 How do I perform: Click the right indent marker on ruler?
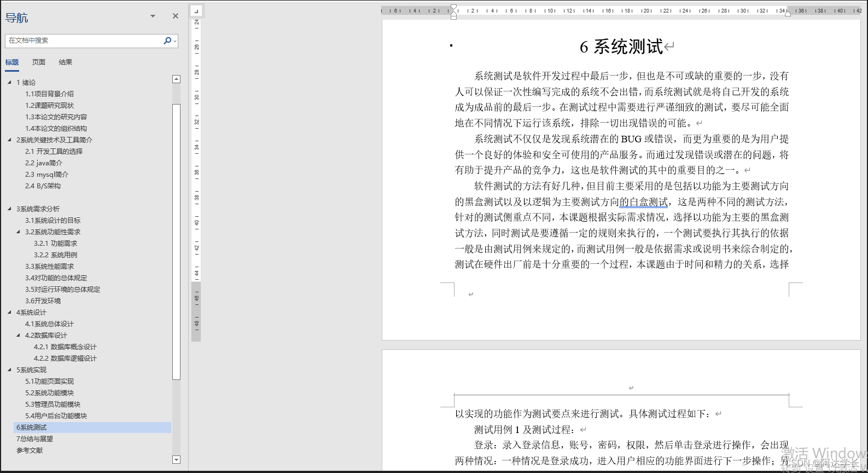(x=788, y=13)
